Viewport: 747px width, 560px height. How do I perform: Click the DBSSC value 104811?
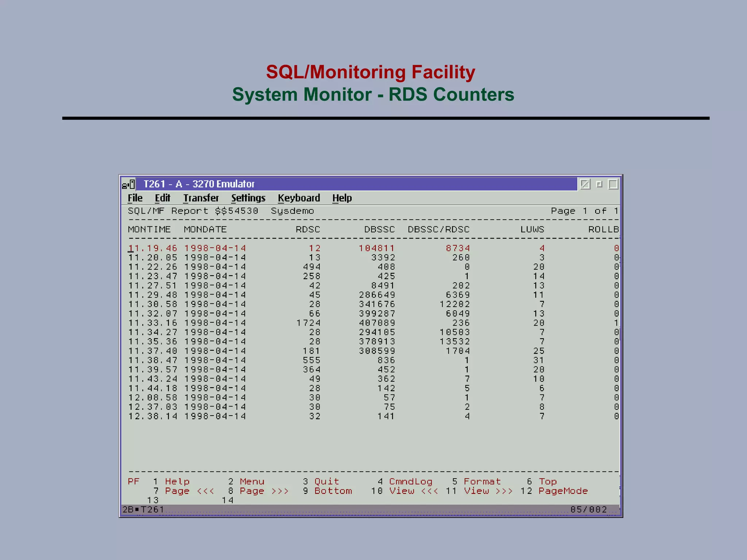pyautogui.click(x=376, y=248)
